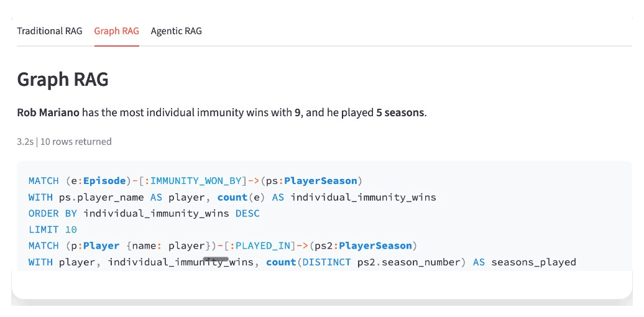The height and width of the screenshot is (317, 644).
Task: Switch to the Traditional RAG tab
Action: [50, 31]
